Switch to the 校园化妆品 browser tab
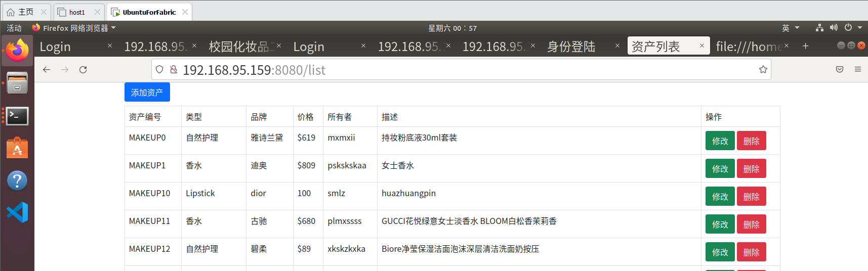 [x=245, y=46]
